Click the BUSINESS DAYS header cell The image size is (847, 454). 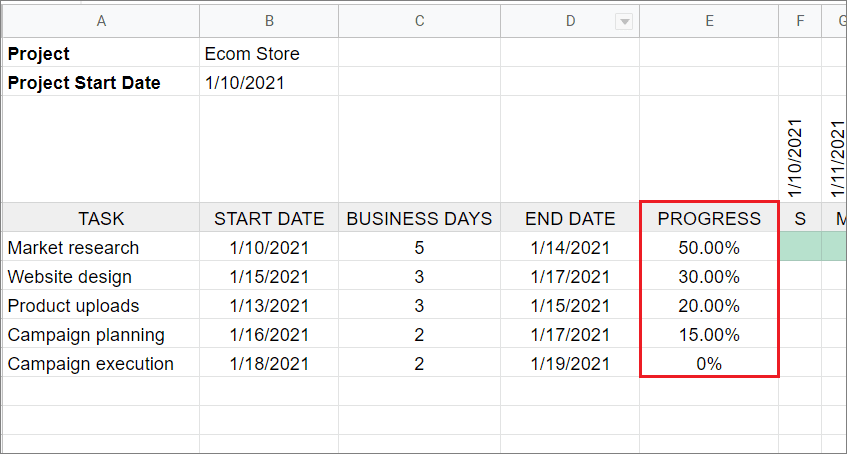pos(419,218)
